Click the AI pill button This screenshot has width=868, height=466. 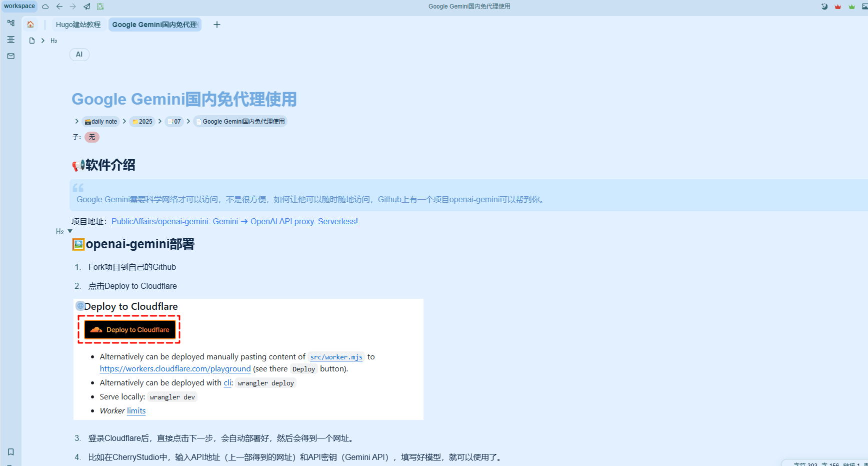click(x=79, y=55)
